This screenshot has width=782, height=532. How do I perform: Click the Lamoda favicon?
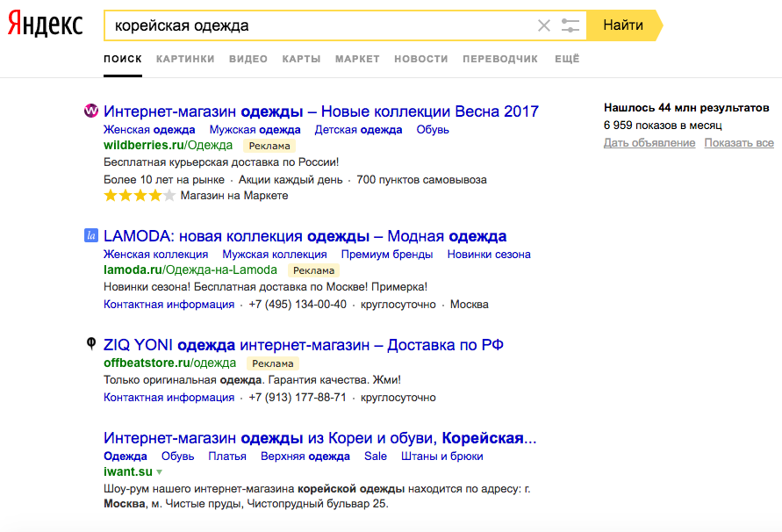pyautogui.click(x=90, y=235)
